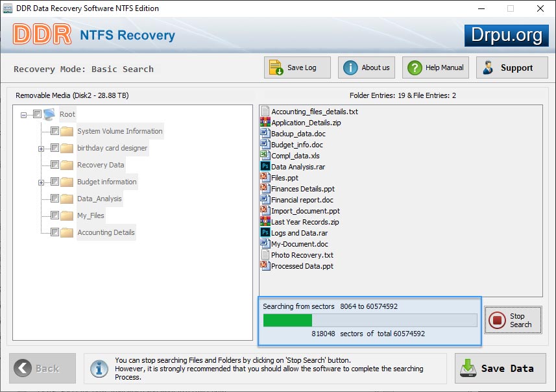Screen dimensions: 556x392
Task: Expand the Budget information folder
Action: 41,182
